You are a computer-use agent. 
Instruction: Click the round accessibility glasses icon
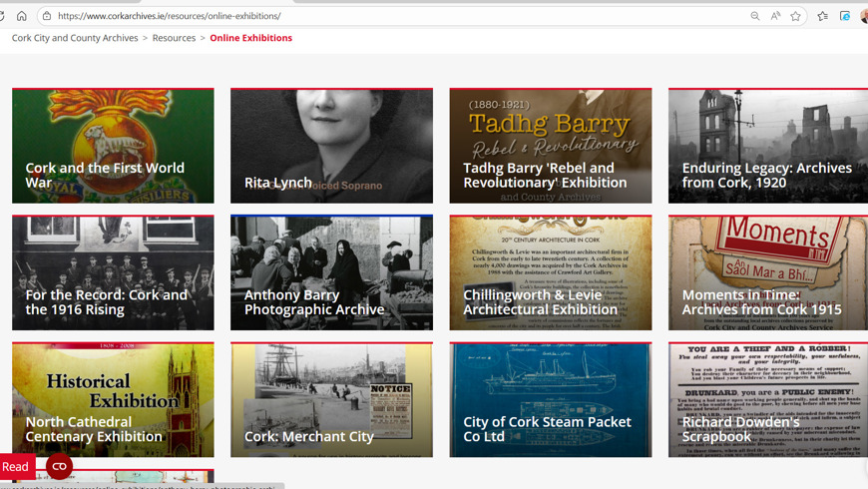[x=59, y=466]
